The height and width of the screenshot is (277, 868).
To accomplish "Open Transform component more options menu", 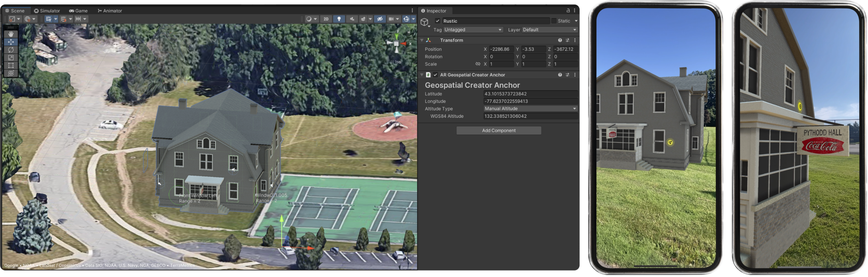I will click(575, 40).
